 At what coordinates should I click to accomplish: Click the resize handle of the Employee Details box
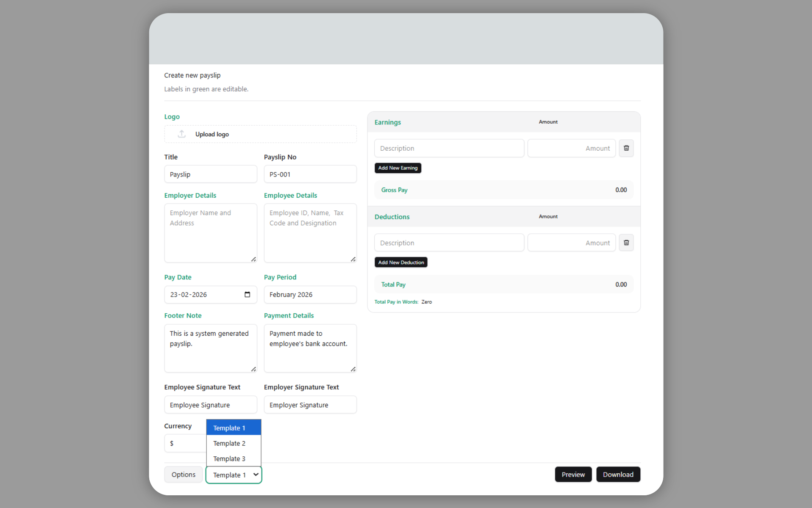[x=354, y=259]
